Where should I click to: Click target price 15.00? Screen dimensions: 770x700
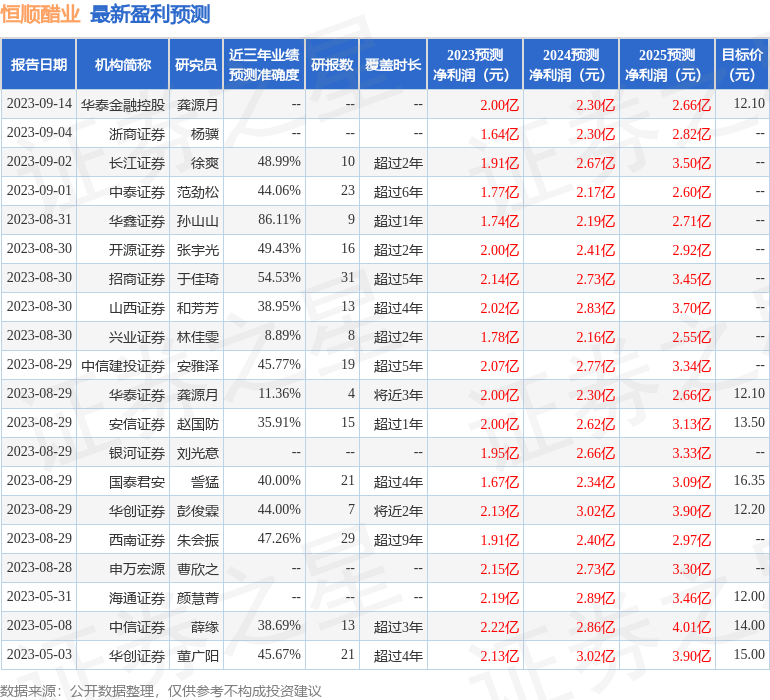point(749,654)
